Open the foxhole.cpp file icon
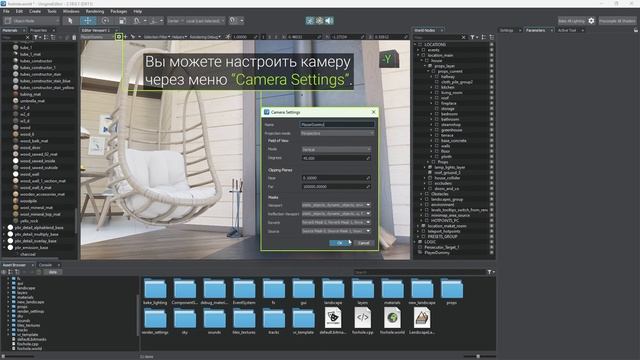640x360 pixels. tap(362, 321)
